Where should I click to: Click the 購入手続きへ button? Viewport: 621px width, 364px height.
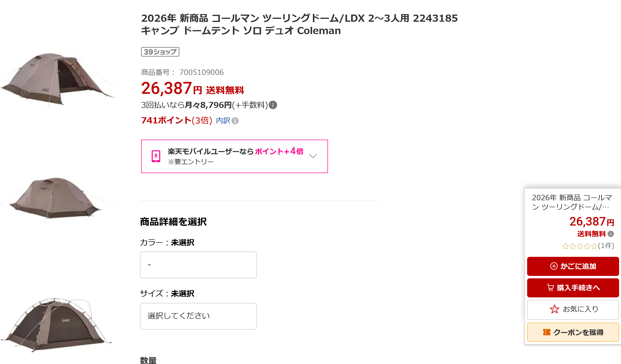coord(573,288)
